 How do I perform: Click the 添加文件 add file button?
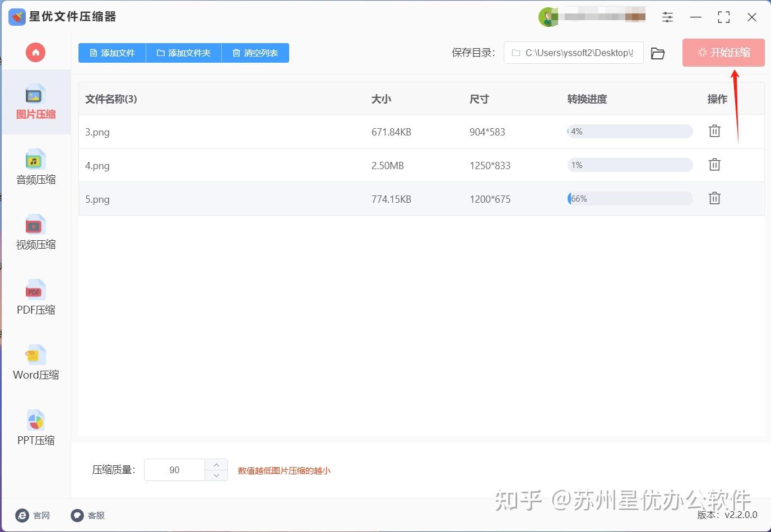coord(112,53)
